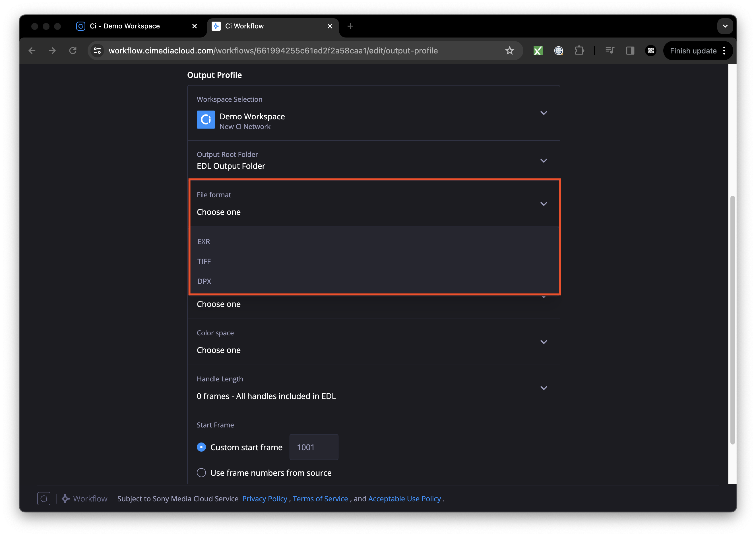756x536 pixels.
Task: Bookmark this page with the star icon
Action: 509,51
